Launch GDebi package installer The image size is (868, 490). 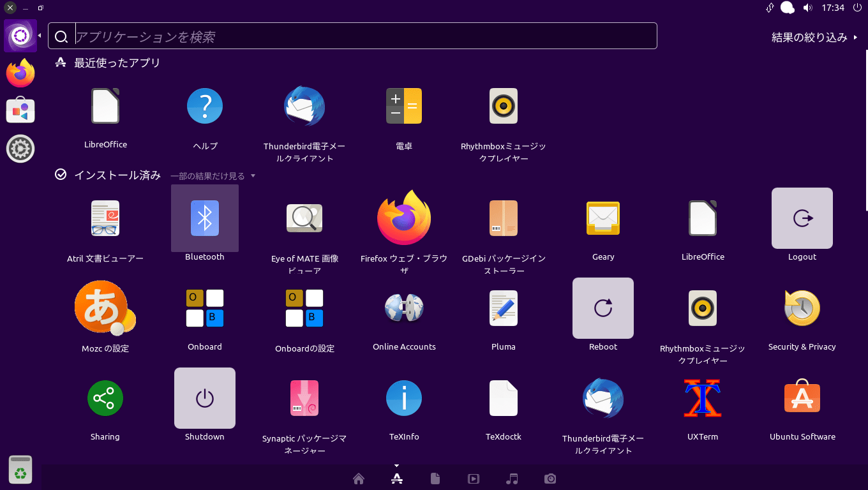tap(503, 218)
